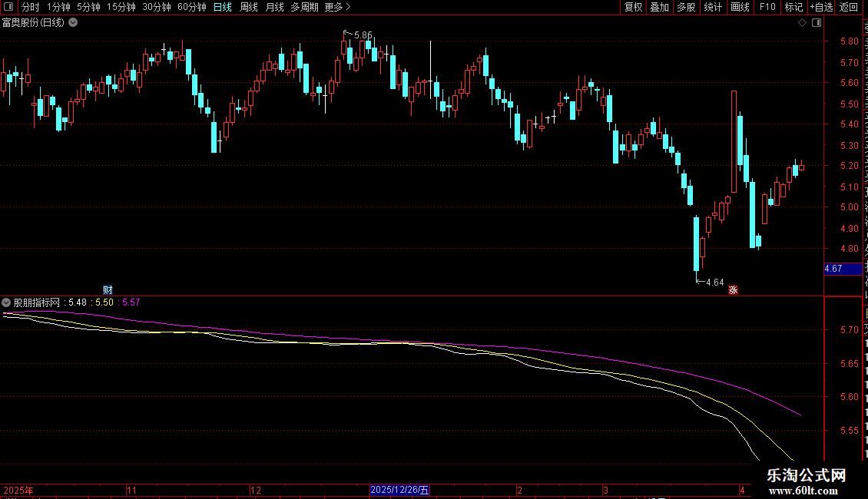Click the magenta 5.57 indicator value
The width and height of the screenshot is (868, 499).
131,302
